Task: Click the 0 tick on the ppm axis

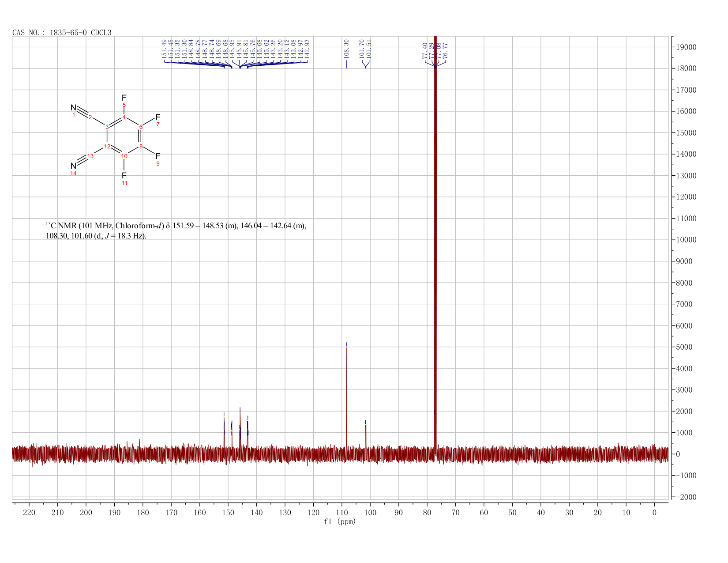Action: coord(654,512)
